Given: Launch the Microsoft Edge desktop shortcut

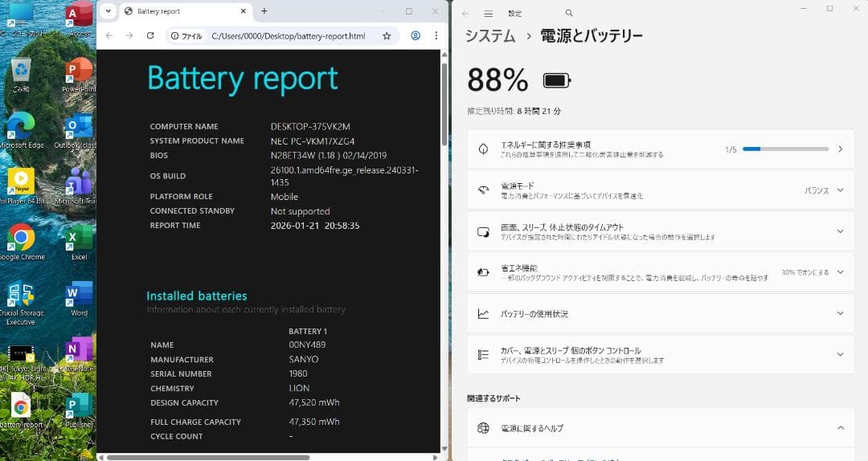Looking at the screenshot, I should click(x=21, y=131).
